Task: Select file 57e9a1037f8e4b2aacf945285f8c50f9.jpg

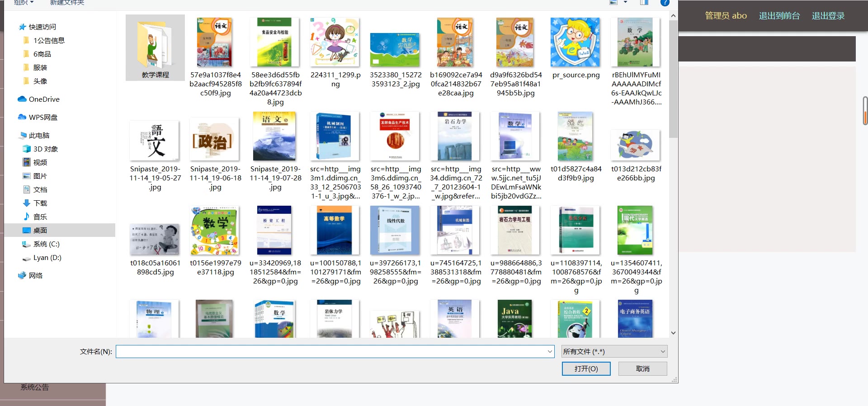Action: point(215,57)
